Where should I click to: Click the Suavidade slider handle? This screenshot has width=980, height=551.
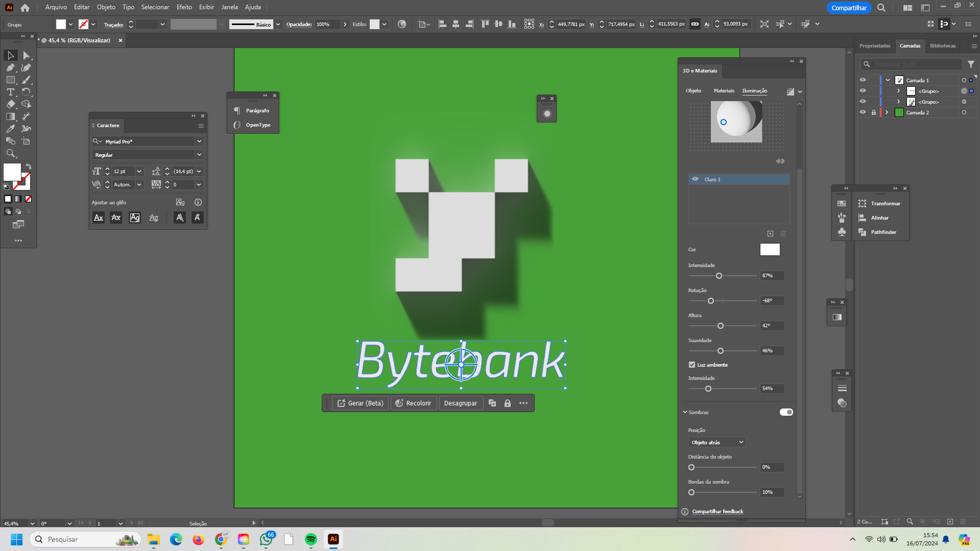[x=720, y=351]
